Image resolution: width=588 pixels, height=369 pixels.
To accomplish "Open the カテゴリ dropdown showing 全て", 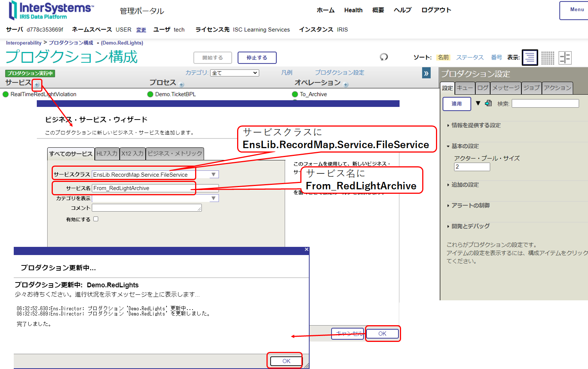I will coord(235,73).
